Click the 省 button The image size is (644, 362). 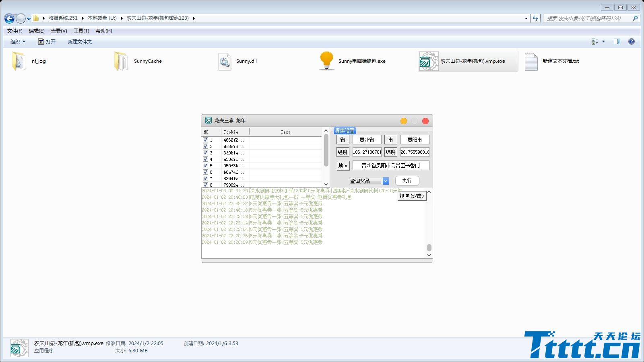click(343, 140)
